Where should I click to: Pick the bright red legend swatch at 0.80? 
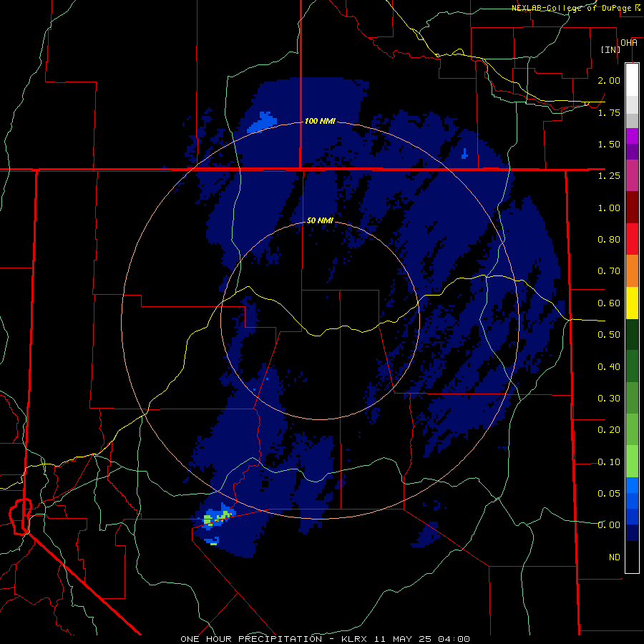click(x=632, y=239)
